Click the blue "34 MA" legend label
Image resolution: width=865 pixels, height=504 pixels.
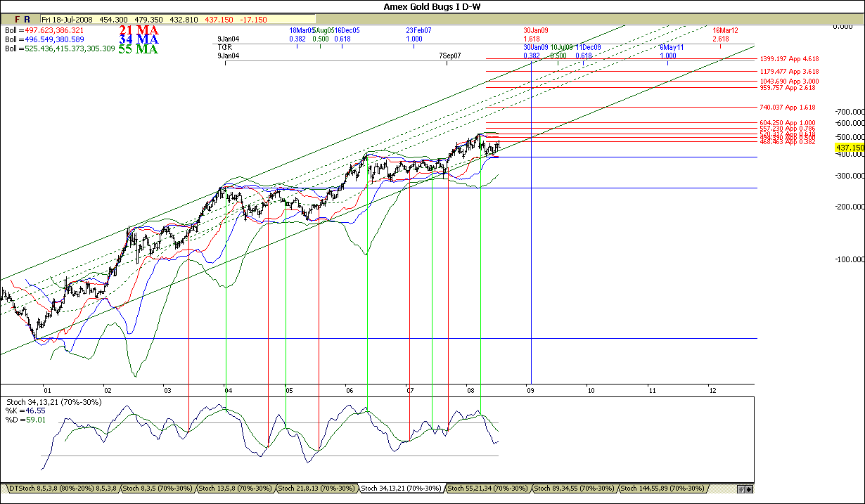pos(138,39)
